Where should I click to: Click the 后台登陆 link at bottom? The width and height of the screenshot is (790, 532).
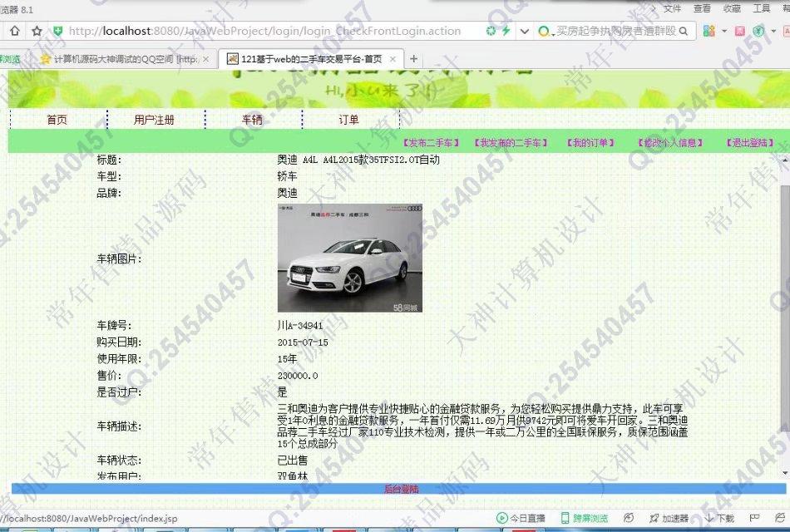click(x=401, y=489)
